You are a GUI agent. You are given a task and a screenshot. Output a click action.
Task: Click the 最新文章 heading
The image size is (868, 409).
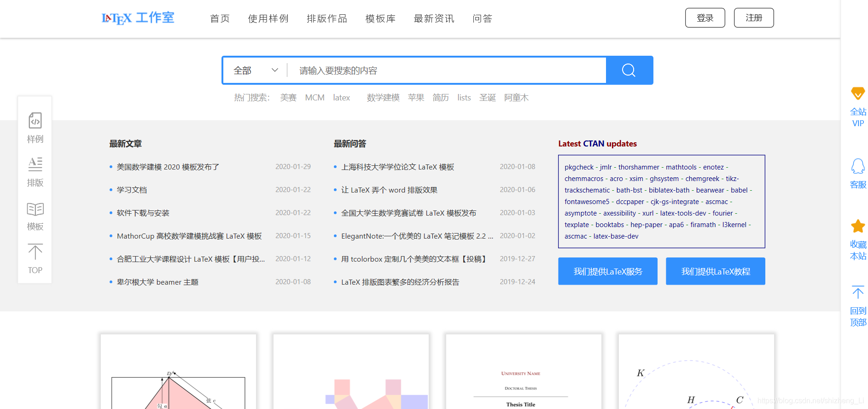(x=125, y=144)
